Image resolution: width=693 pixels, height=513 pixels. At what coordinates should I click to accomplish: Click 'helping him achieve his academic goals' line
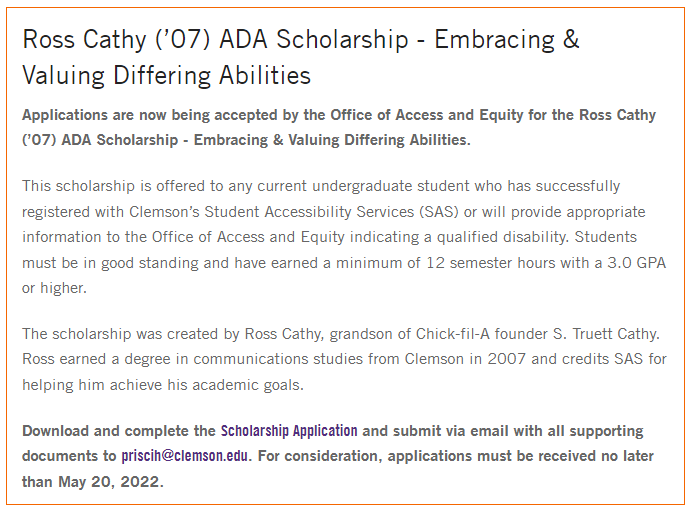163,385
